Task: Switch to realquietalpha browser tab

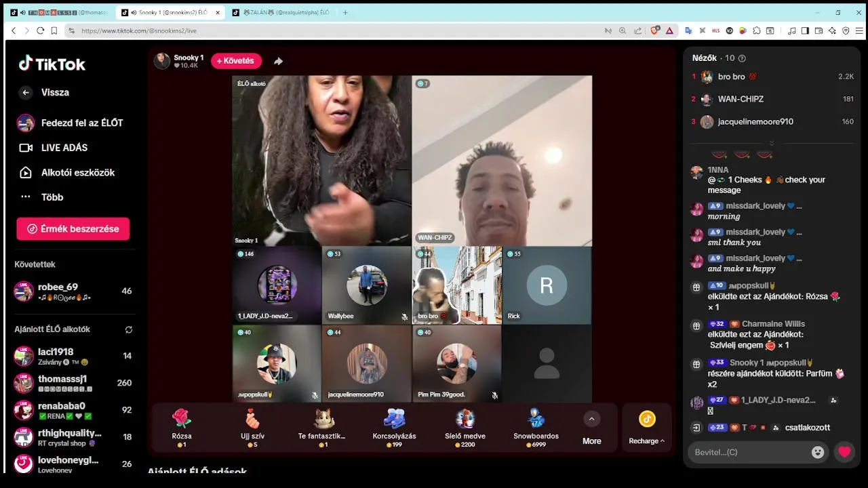Action: tap(281, 12)
